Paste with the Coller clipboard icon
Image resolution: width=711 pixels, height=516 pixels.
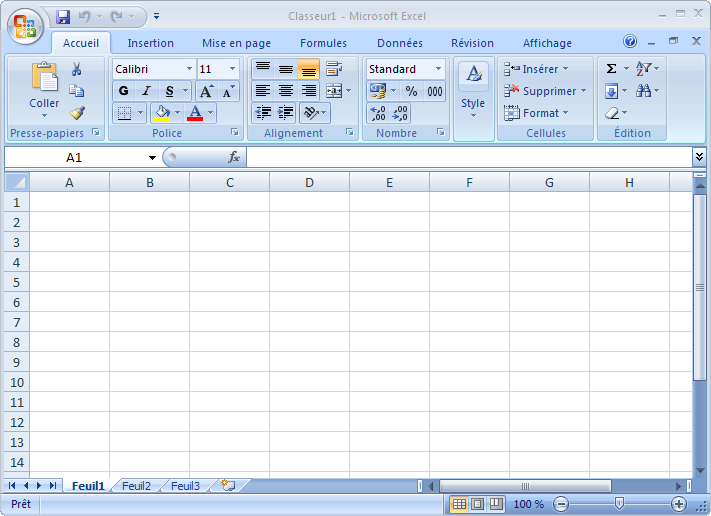[44, 76]
